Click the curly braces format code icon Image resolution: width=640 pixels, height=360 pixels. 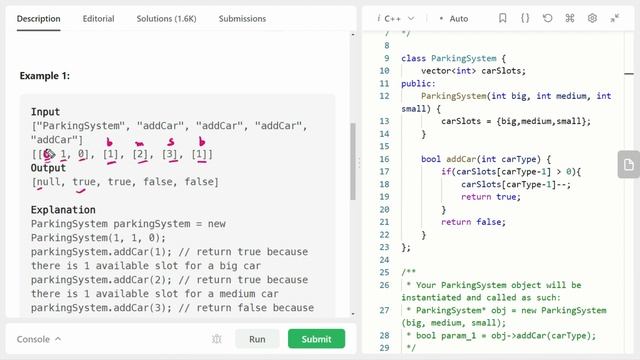pyautogui.click(x=525, y=18)
